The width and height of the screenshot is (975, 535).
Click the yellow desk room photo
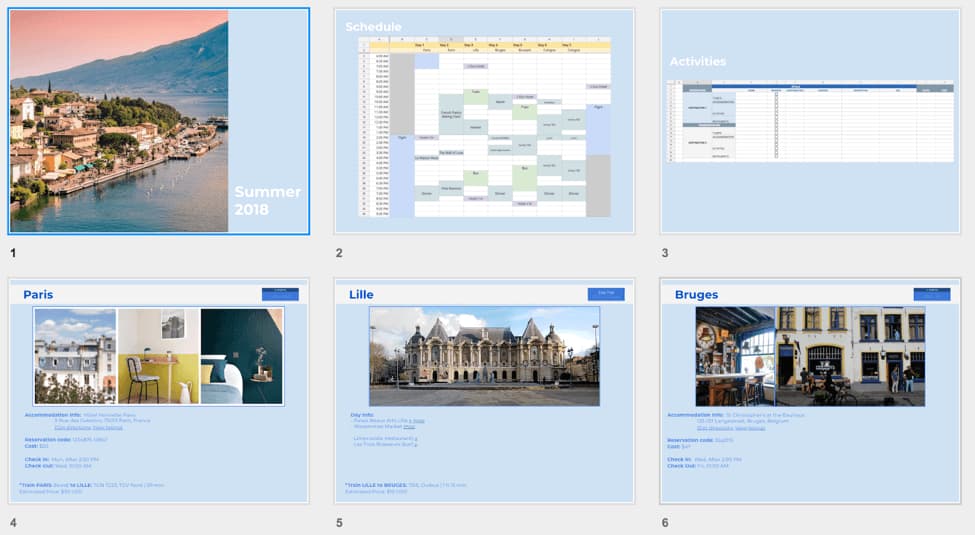pyautogui.click(x=158, y=356)
